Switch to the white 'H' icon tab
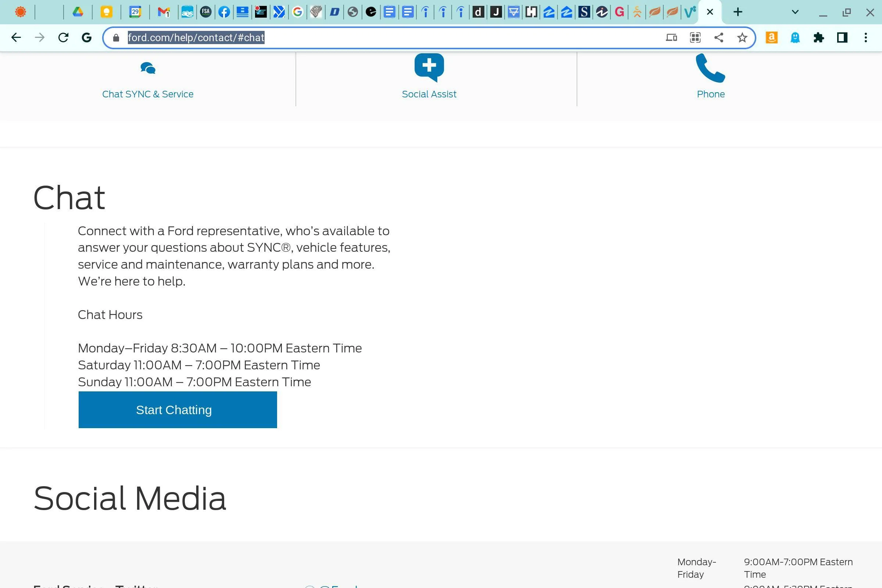The height and width of the screenshot is (588, 882). (531, 12)
